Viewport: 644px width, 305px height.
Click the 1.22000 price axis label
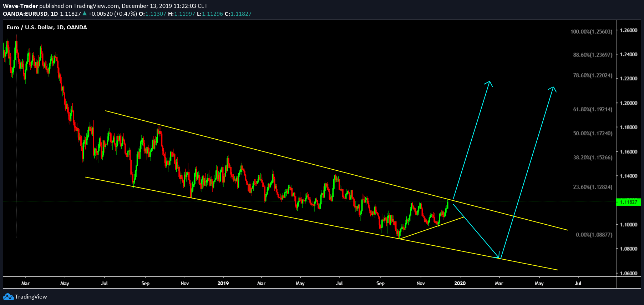pyautogui.click(x=629, y=78)
